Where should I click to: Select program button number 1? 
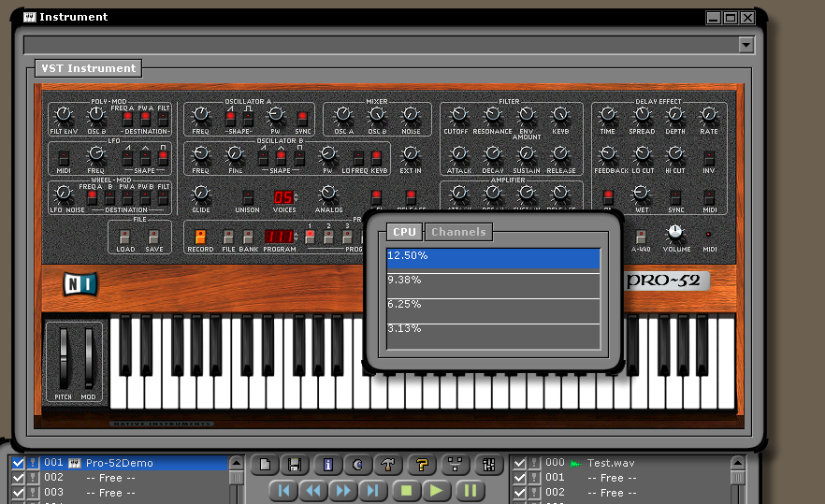point(310,237)
